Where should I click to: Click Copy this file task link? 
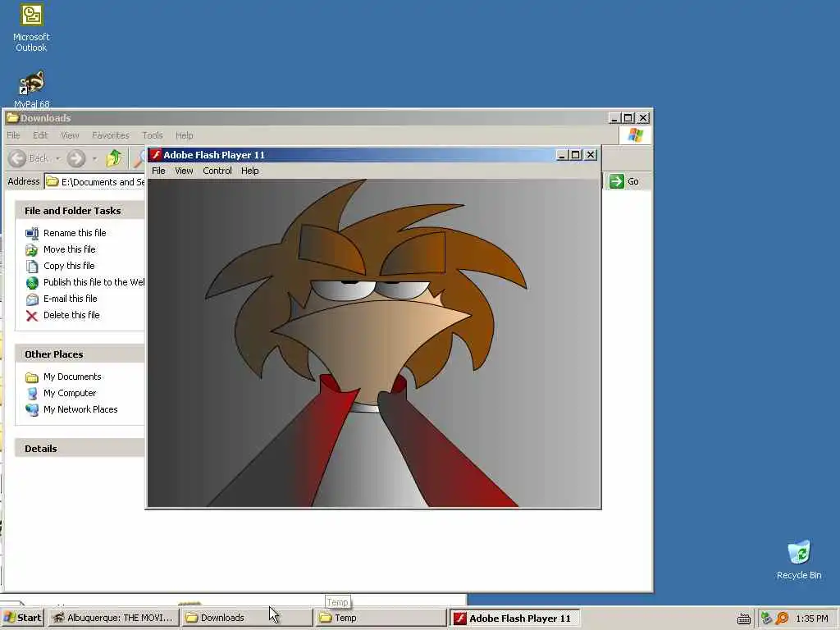coord(69,266)
